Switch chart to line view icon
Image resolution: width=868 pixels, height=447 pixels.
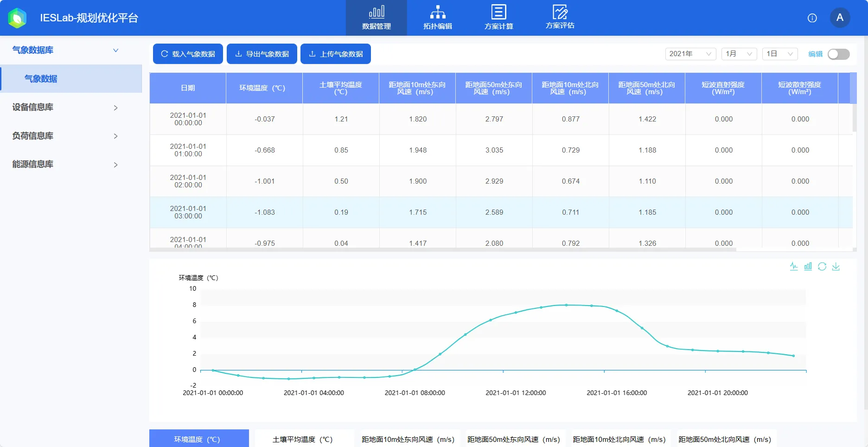click(794, 266)
